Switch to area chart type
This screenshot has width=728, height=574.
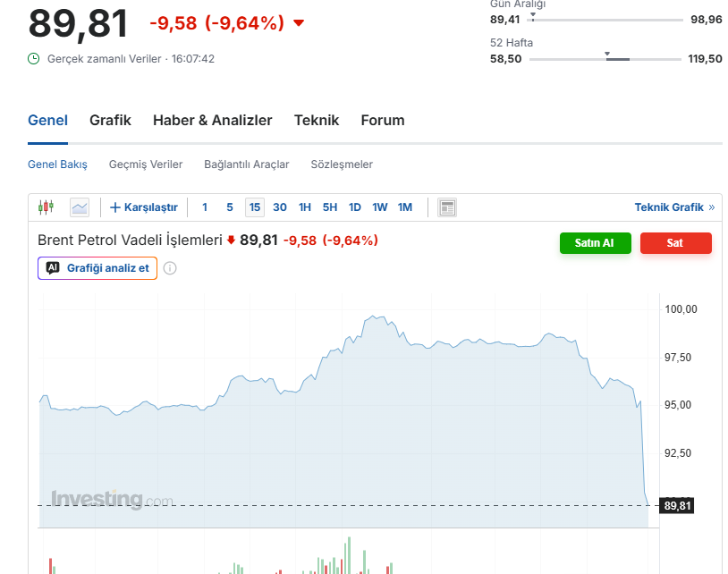click(x=80, y=207)
